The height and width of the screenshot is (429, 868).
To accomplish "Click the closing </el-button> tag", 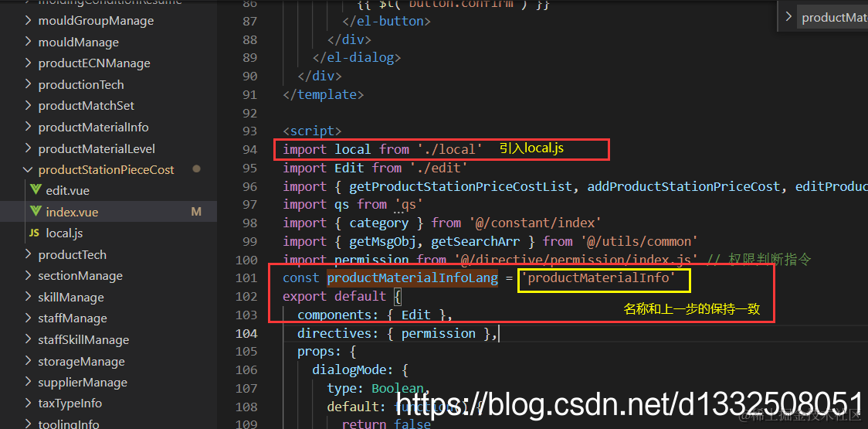I will [x=386, y=21].
